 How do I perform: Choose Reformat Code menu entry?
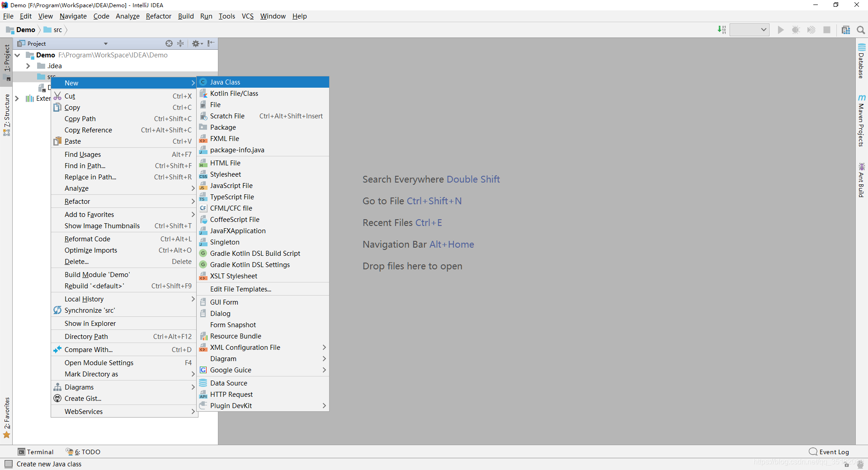point(124,239)
